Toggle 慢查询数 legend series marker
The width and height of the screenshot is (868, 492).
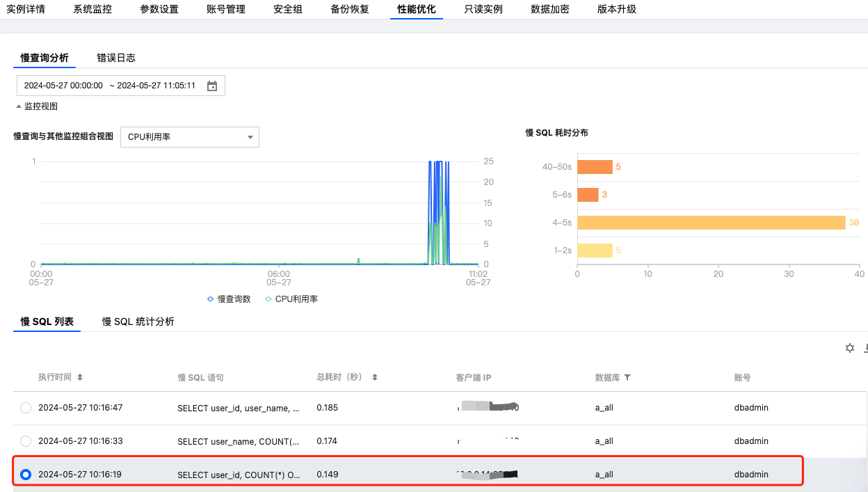click(210, 299)
